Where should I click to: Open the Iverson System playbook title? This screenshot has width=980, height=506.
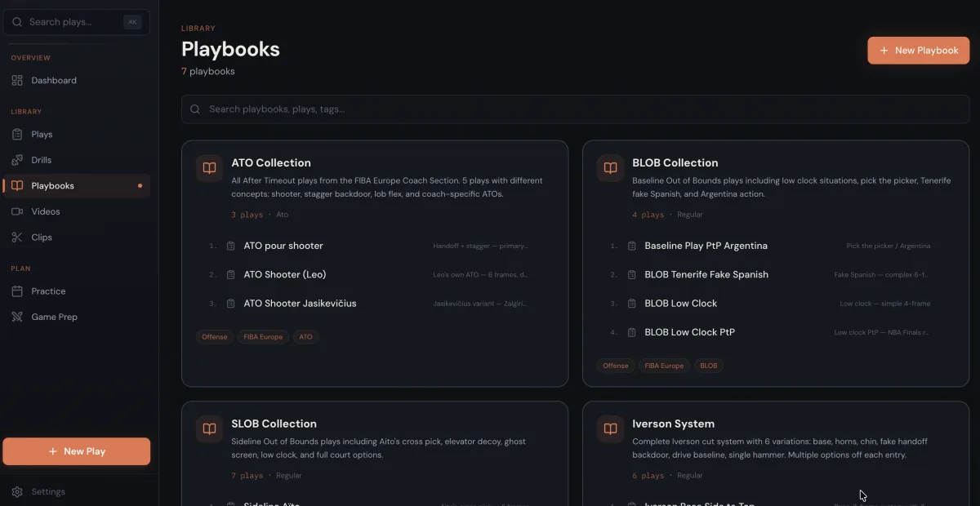(x=673, y=424)
